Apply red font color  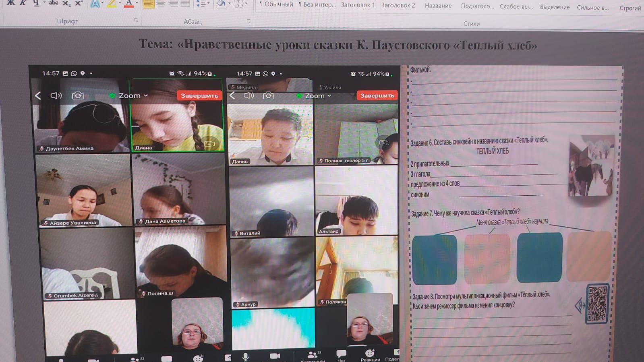[x=128, y=4]
